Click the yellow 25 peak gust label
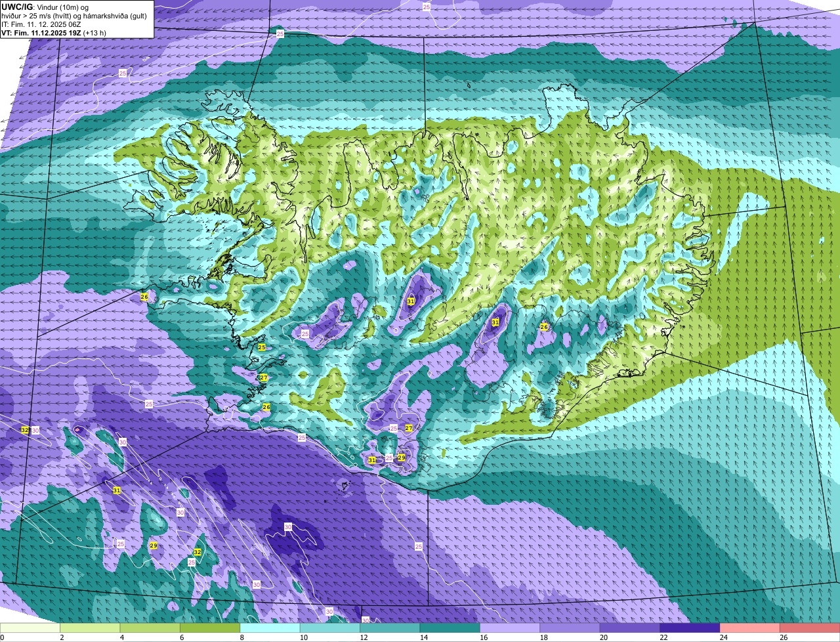840x642 pixels. [x=261, y=347]
